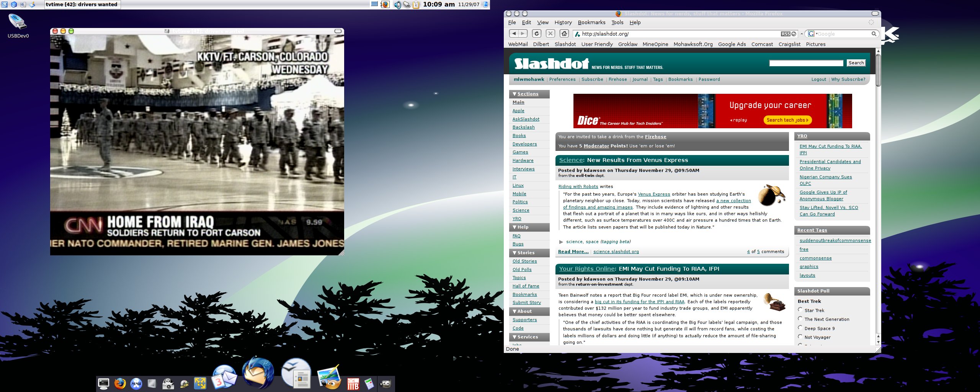Click the tvtime CNN video area

tap(197, 145)
